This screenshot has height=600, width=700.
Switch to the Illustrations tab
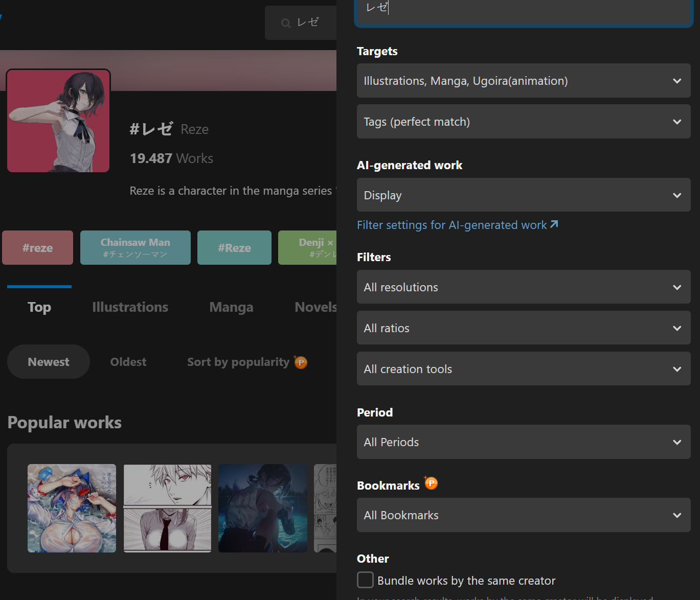pos(130,307)
